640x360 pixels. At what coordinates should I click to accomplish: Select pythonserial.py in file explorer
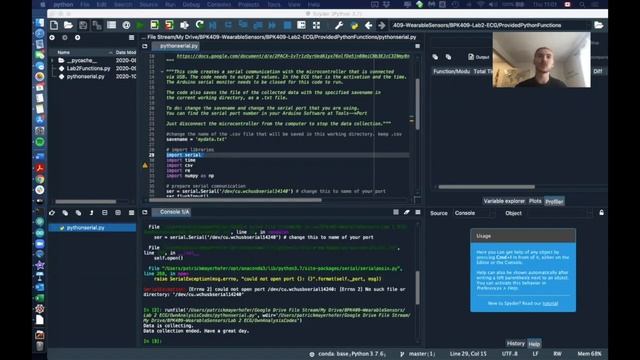[x=85, y=76]
